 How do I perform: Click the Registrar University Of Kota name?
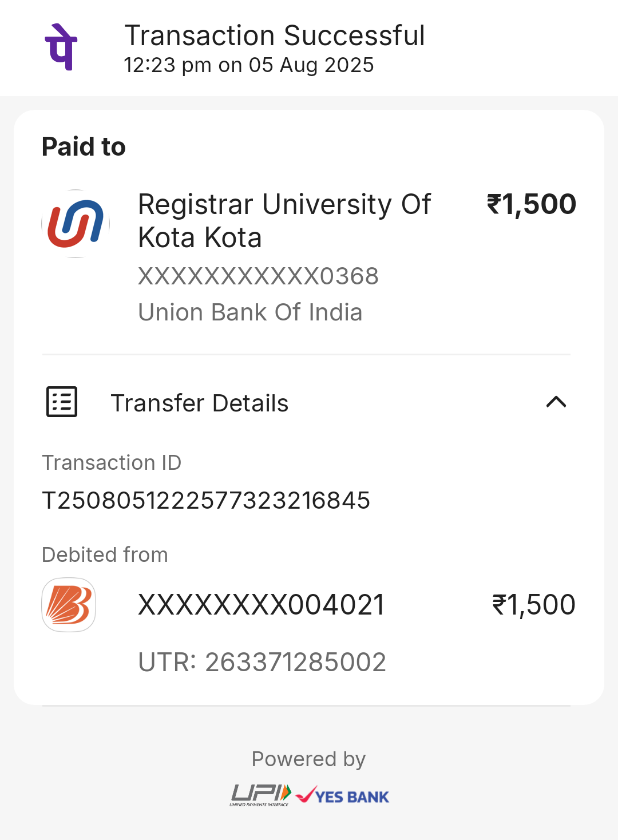click(284, 220)
